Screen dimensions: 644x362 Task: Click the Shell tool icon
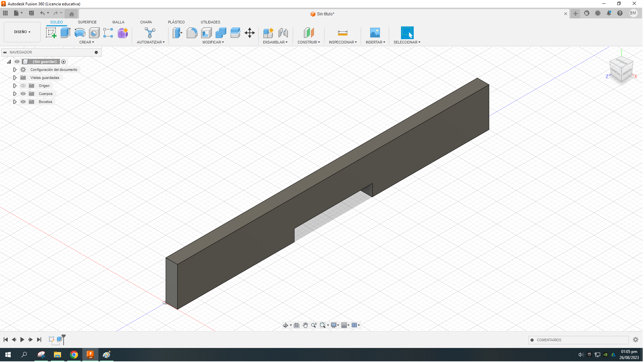(x=207, y=33)
